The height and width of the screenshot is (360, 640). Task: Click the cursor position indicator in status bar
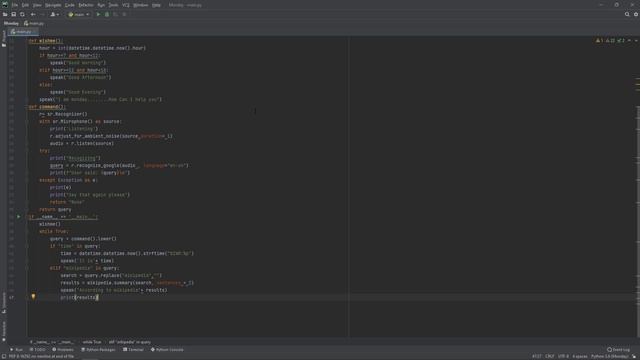pos(537,356)
